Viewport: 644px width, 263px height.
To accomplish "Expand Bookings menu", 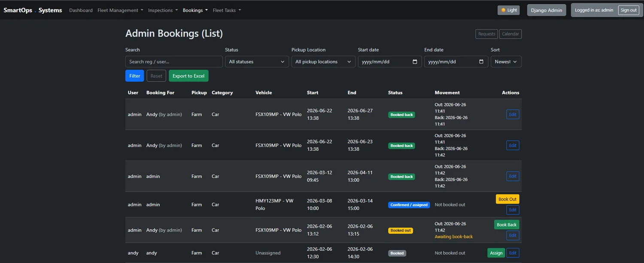I will click(x=195, y=10).
